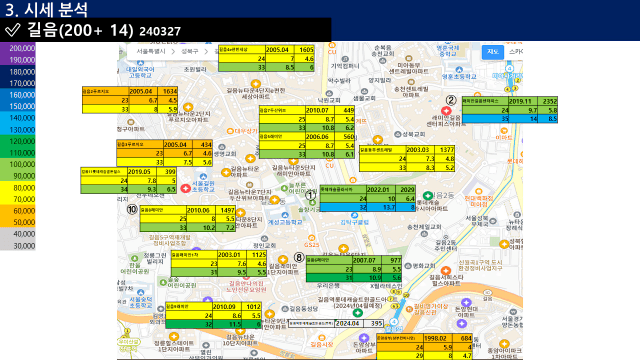The width and height of the screenshot is (640, 360).
Task: Click date cell 2006.06
Action: [320, 136]
